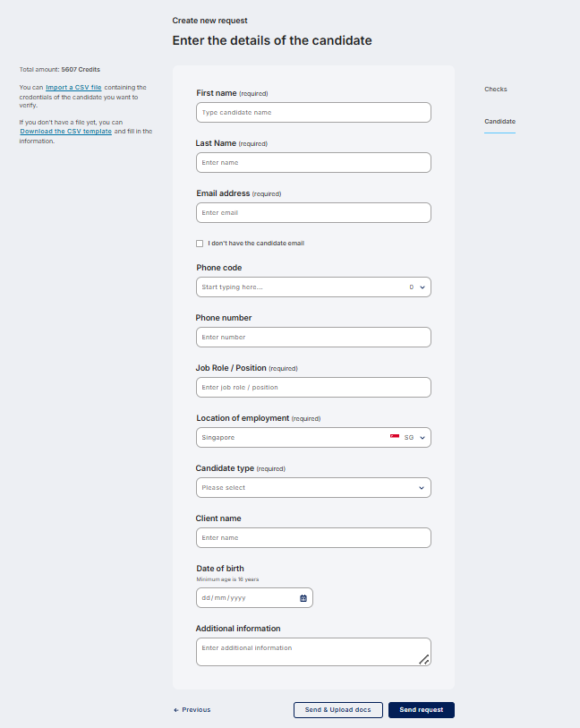Expand the Phone code dropdown
This screenshot has height=728, width=580.
coord(422,287)
